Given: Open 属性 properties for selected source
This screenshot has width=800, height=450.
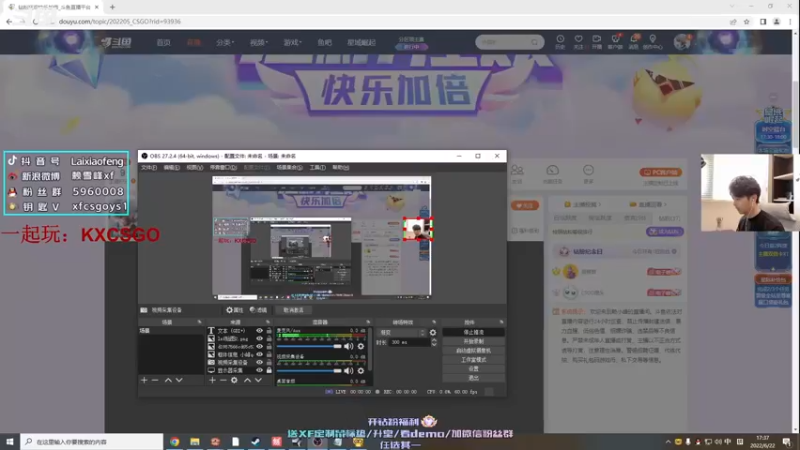Looking at the screenshot, I should (x=235, y=310).
